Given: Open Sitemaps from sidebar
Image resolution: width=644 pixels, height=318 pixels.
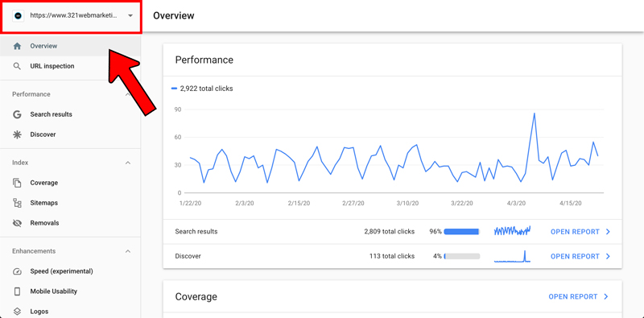Looking at the screenshot, I should [x=70, y=203].
